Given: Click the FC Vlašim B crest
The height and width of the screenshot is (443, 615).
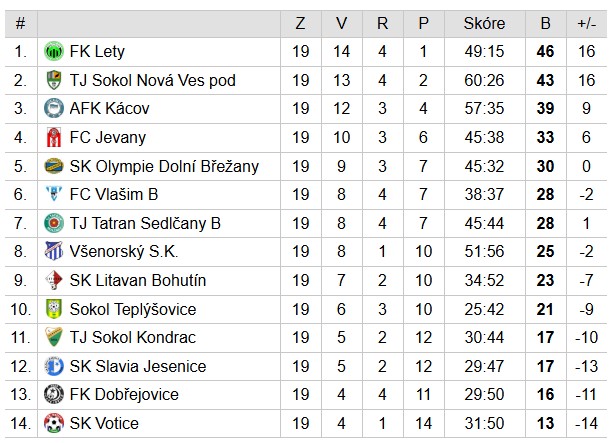Looking at the screenshot, I should [x=54, y=195].
